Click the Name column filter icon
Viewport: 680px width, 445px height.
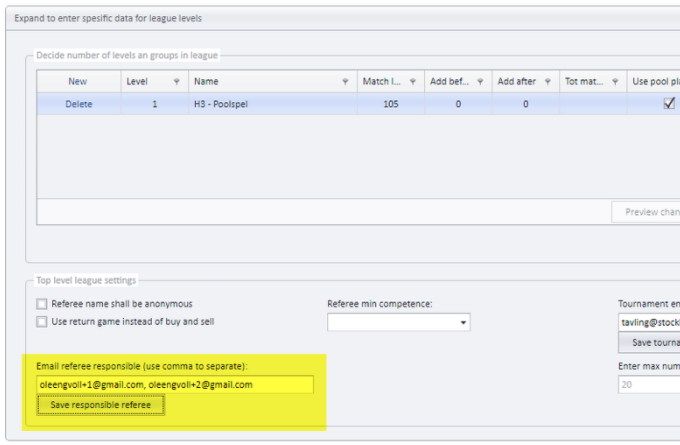pos(345,82)
